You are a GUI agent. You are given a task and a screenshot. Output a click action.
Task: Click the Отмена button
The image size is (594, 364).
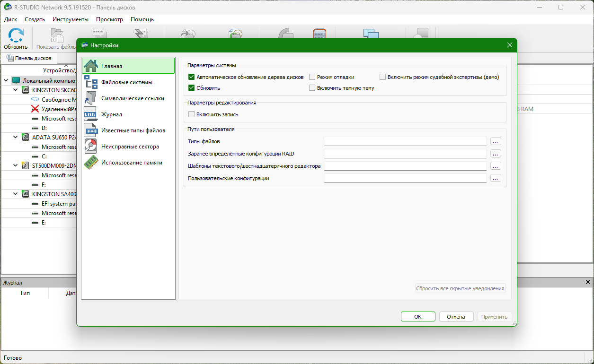coord(456,317)
